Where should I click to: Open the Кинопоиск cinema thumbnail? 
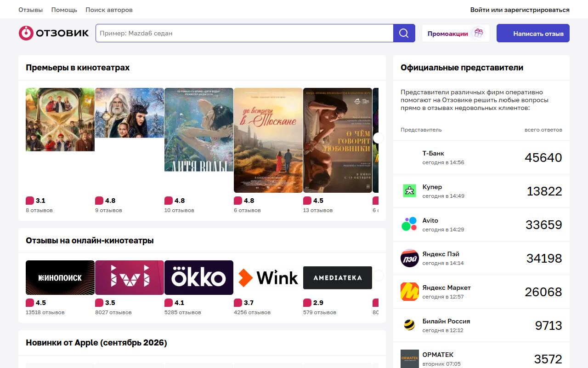[60, 277]
